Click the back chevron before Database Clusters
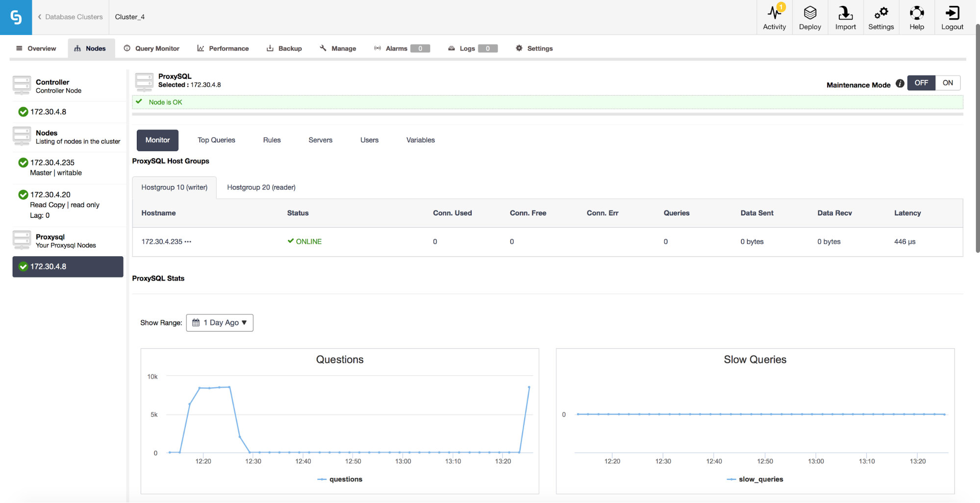Viewport: 980px width, 503px height. [40, 17]
